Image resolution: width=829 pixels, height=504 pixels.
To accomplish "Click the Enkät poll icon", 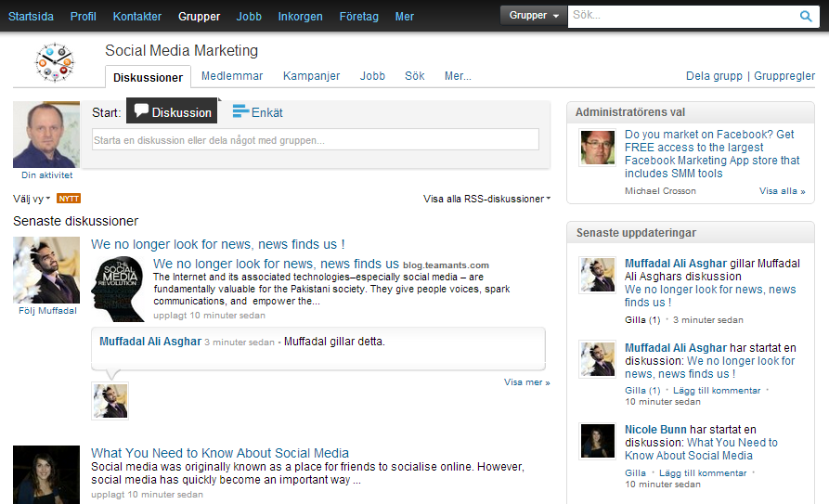I will pyautogui.click(x=240, y=110).
